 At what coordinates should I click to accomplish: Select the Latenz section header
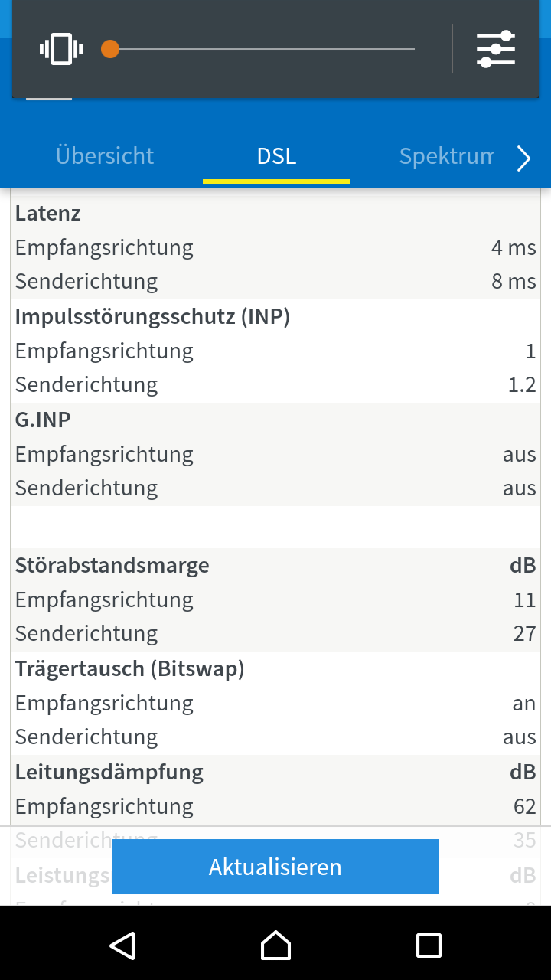[275, 214]
